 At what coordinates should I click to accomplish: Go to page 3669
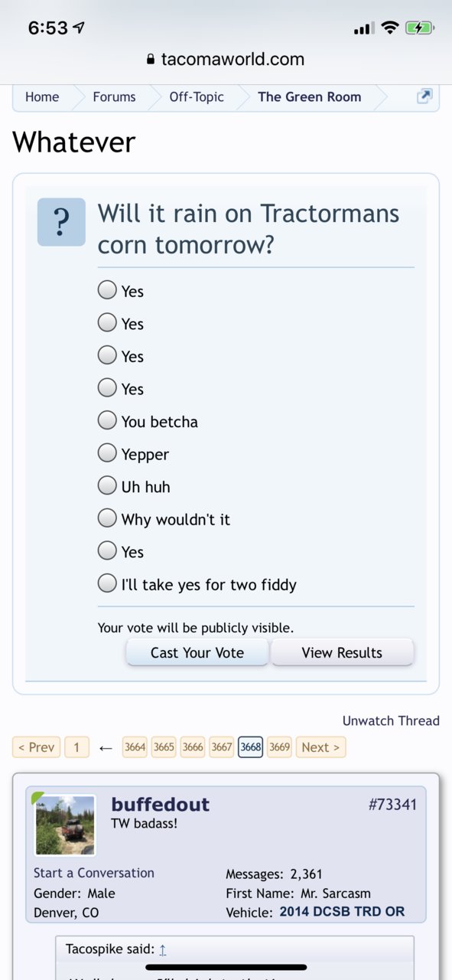click(279, 747)
